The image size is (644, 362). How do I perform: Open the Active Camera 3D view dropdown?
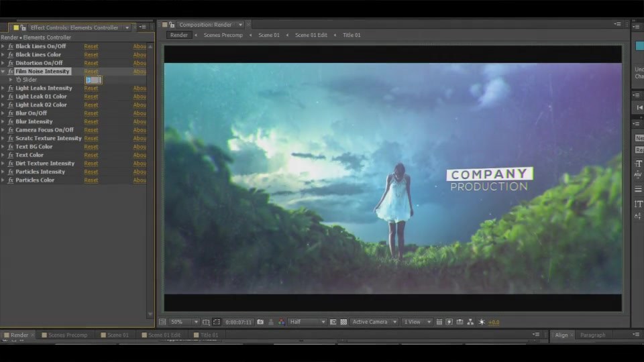coord(374,322)
